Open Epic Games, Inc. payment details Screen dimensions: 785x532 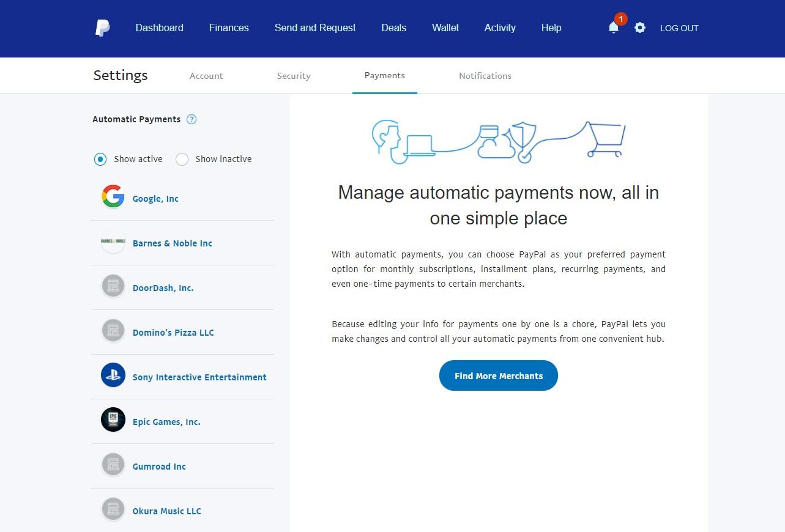(166, 422)
